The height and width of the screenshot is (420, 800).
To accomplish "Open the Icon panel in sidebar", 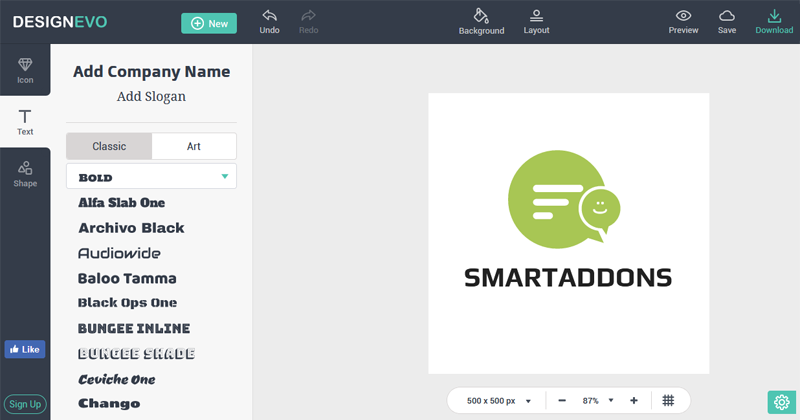I will click(x=25, y=70).
